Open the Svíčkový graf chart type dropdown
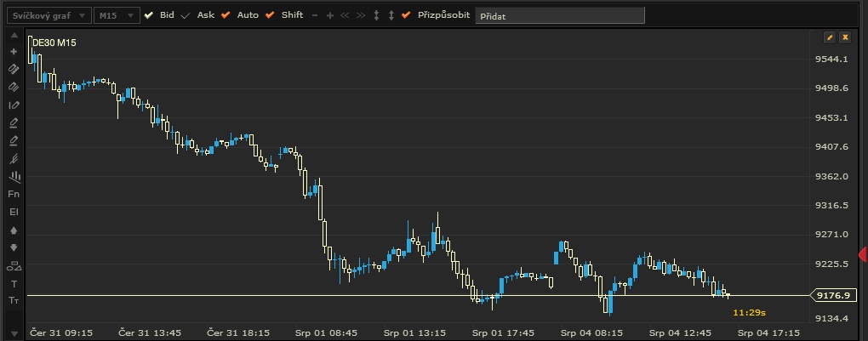The height and width of the screenshot is (341, 868). (49, 15)
